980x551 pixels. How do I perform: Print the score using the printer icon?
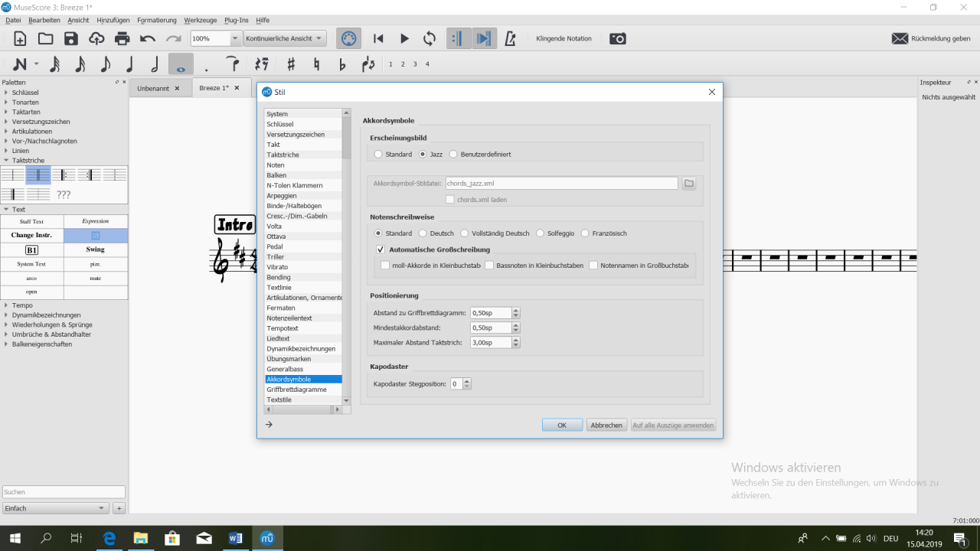pos(122,38)
